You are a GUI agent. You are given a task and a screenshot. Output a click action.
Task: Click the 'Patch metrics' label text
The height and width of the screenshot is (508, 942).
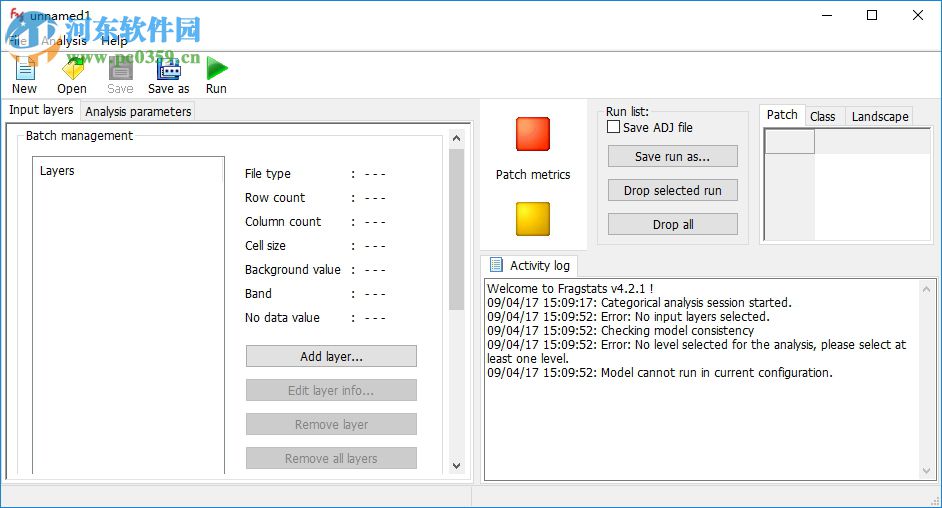click(533, 175)
